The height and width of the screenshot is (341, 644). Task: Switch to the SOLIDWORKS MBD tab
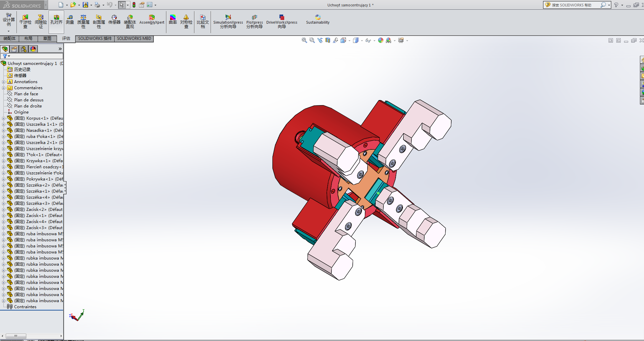(134, 39)
